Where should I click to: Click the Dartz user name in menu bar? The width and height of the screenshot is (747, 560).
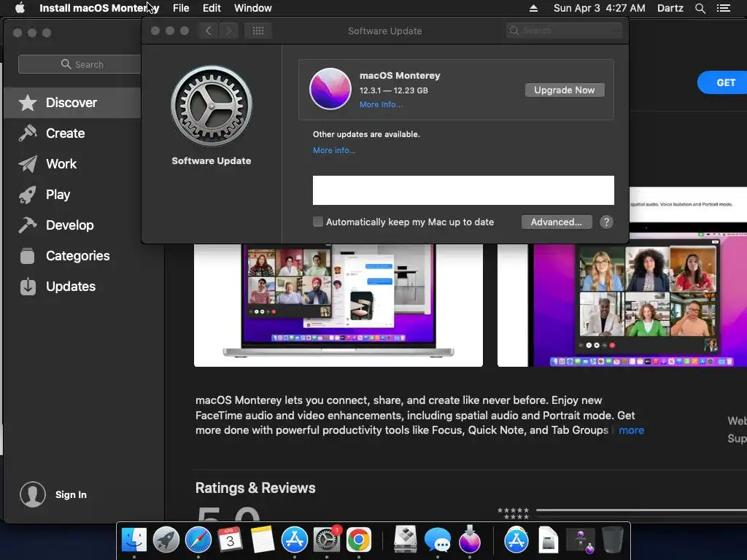(x=670, y=8)
